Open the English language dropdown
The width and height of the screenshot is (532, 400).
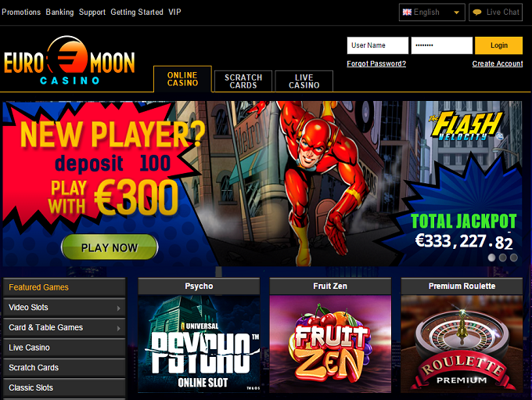[432, 13]
